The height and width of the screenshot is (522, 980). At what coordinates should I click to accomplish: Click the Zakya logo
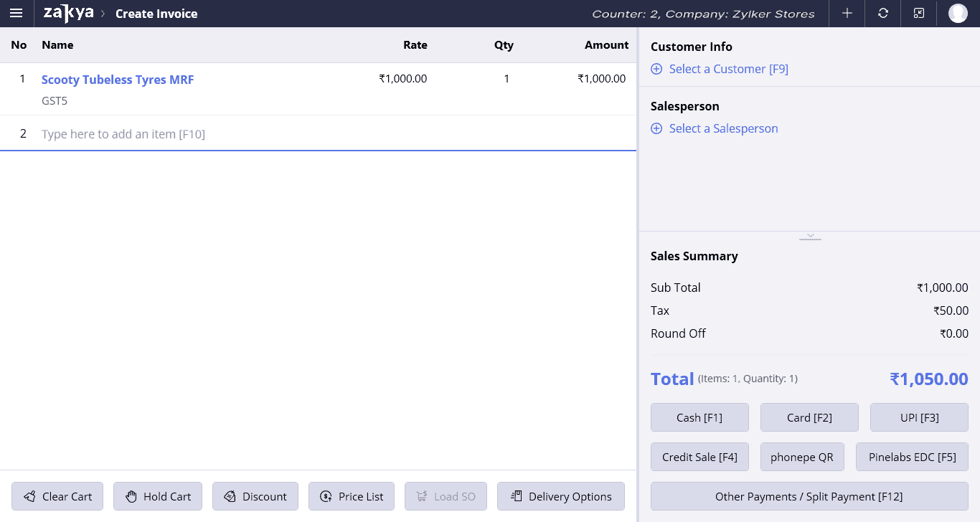coord(68,13)
